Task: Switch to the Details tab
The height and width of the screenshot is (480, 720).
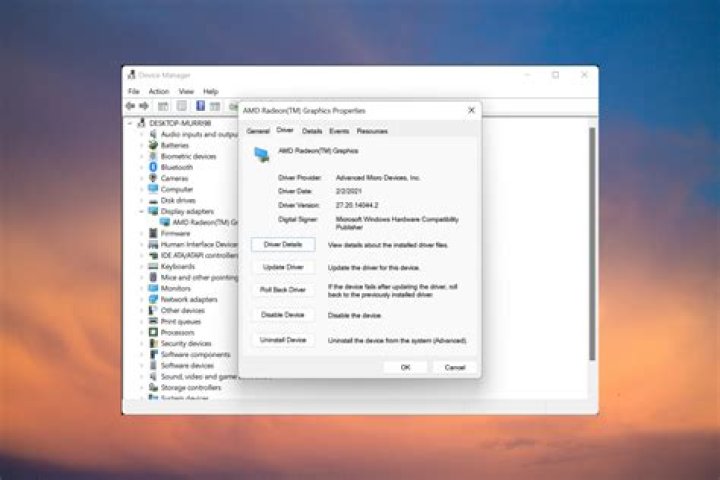Action: [x=312, y=131]
